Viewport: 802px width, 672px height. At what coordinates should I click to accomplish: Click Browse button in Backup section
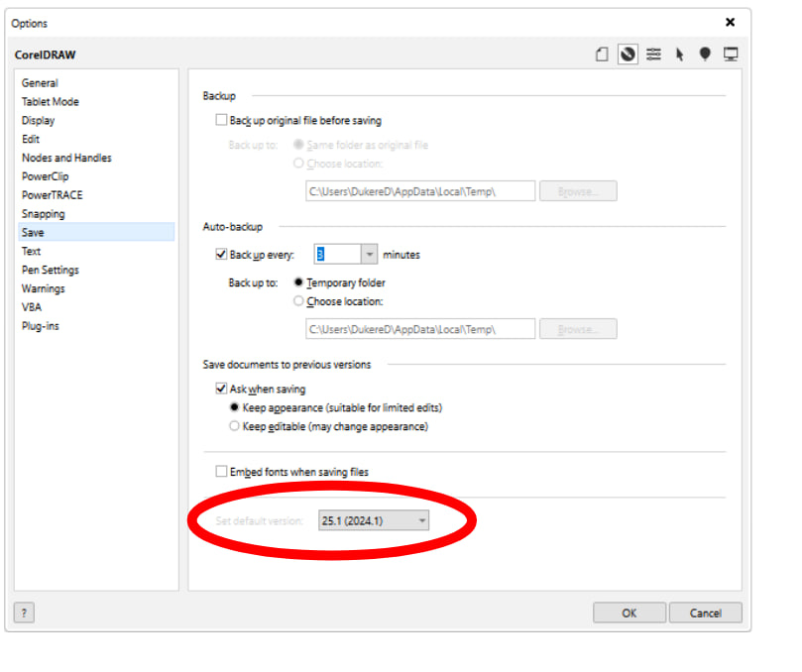(578, 191)
